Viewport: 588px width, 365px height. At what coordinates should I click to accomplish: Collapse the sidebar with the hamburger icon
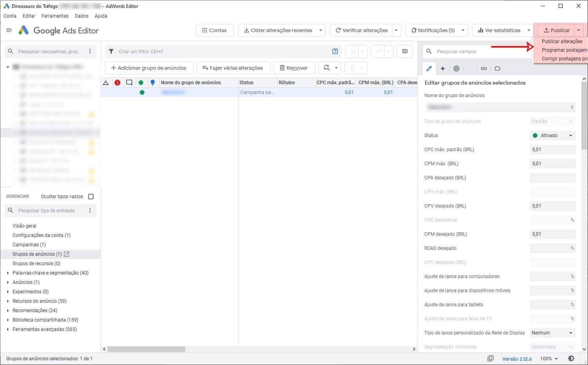coord(9,30)
